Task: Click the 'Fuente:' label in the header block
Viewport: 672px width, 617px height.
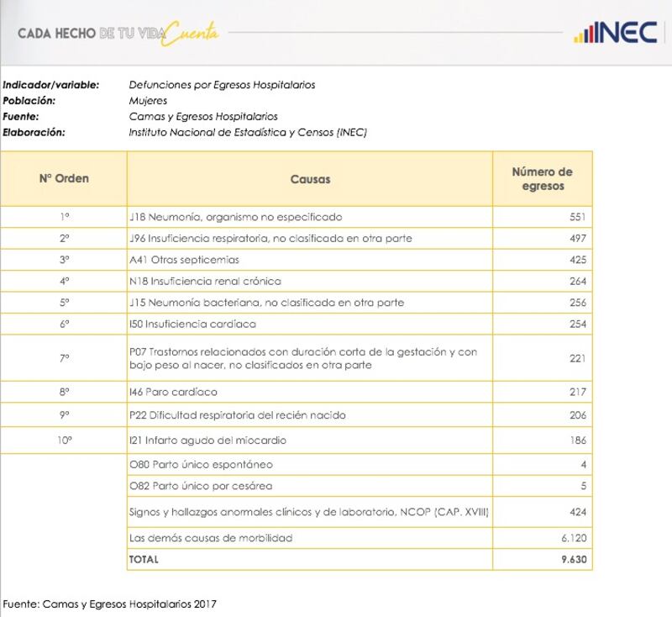Action: click(x=20, y=117)
